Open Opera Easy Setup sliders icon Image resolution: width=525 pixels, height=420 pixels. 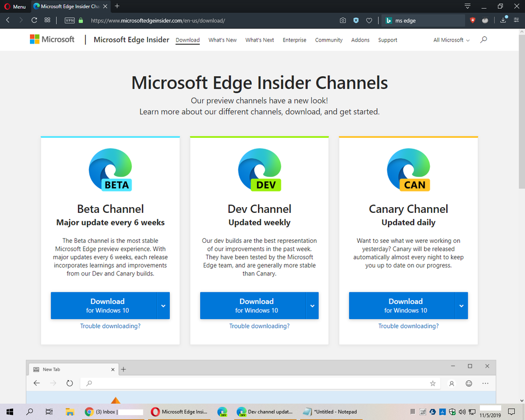(516, 20)
